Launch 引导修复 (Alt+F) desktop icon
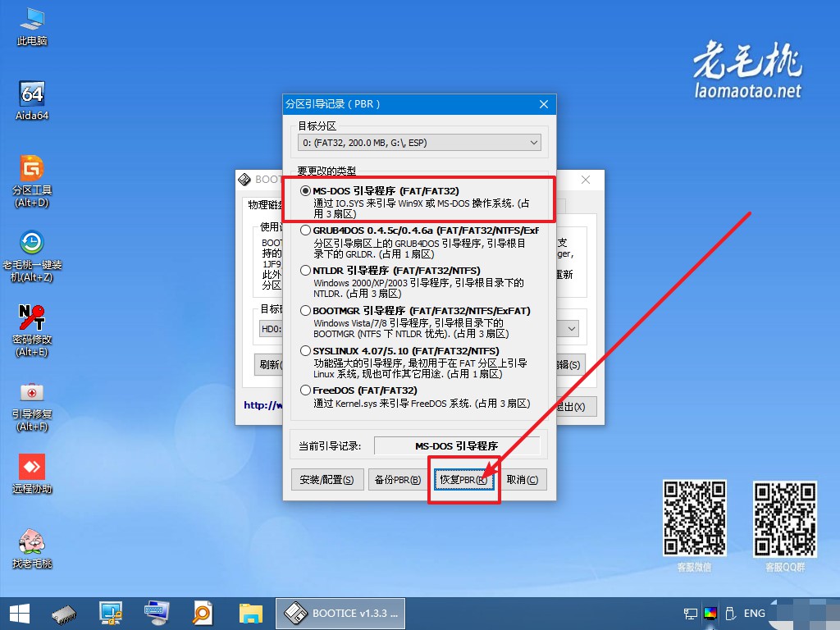 tap(32, 407)
